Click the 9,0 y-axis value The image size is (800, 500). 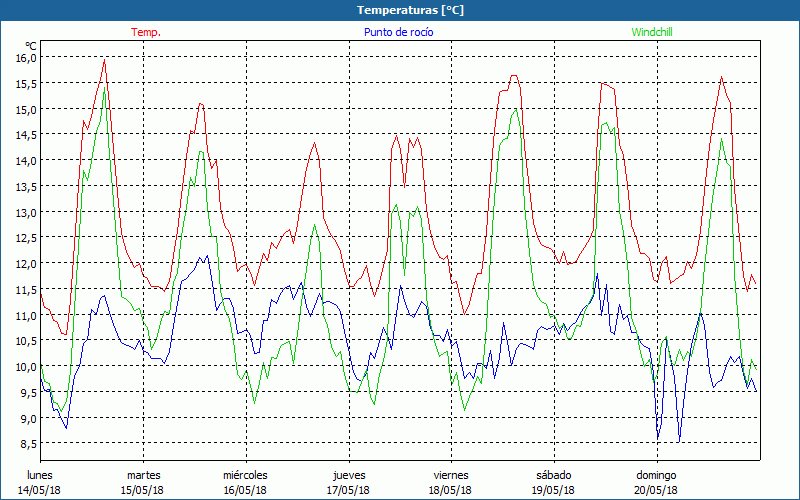pyautogui.click(x=29, y=418)
